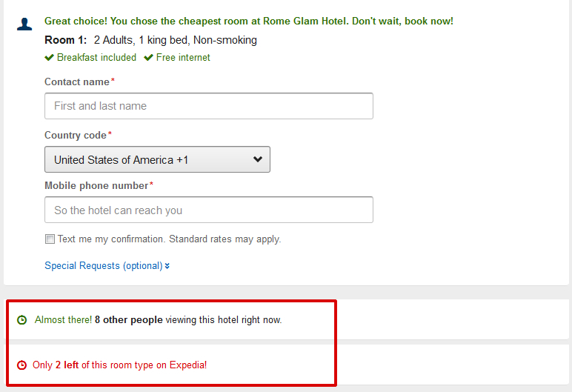Click the Free internet label

tap(183, 57)
